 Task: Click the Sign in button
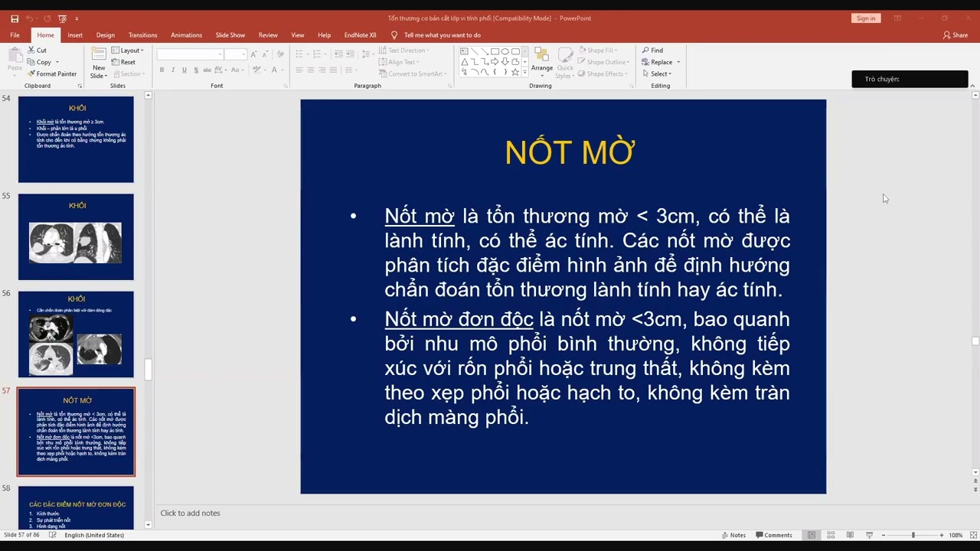866,18
